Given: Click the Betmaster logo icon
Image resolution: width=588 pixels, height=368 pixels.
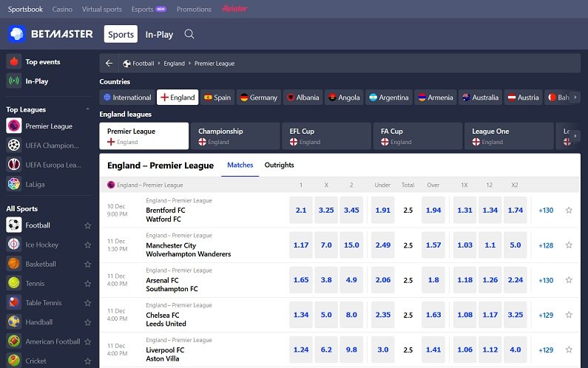Looking at the screenshot, I should point(16,34).
